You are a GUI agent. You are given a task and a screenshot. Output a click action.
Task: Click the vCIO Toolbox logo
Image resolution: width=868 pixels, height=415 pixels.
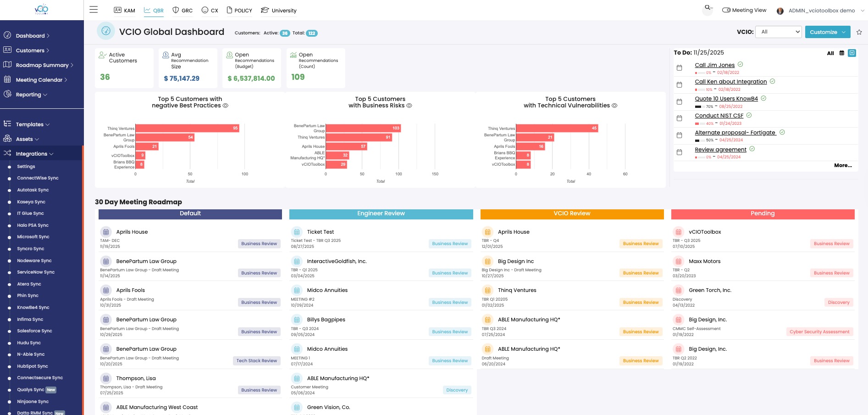(x=42, y=10)
